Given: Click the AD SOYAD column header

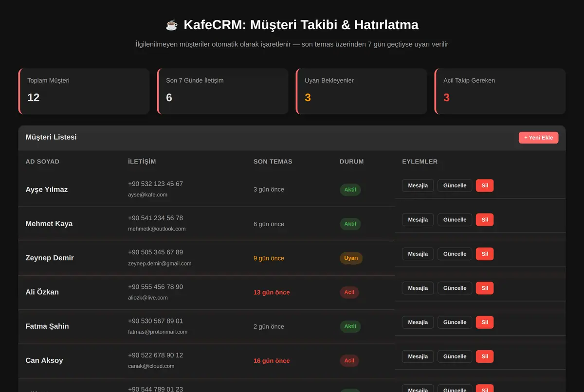Looking at the screenshot, I should (42, 161).
